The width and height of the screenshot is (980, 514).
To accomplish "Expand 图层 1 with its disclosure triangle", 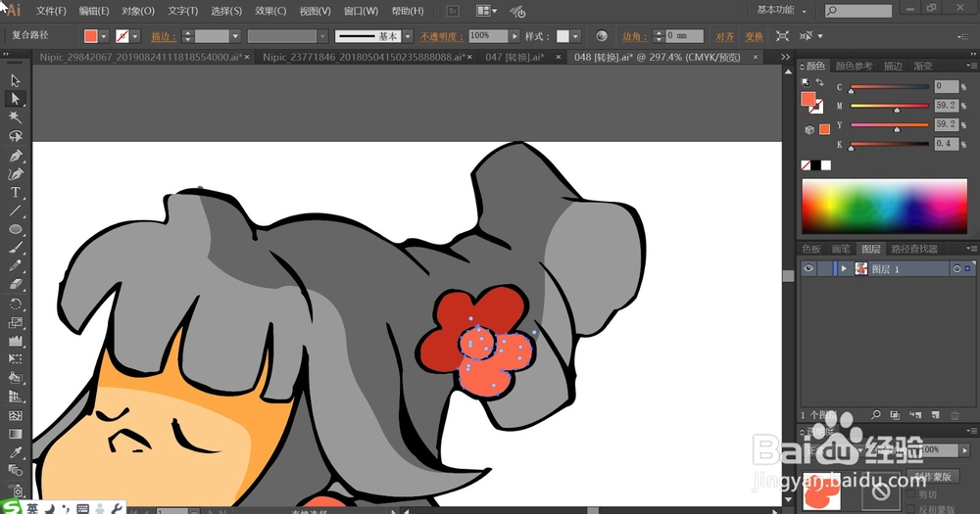I will [x=844, y=268].
